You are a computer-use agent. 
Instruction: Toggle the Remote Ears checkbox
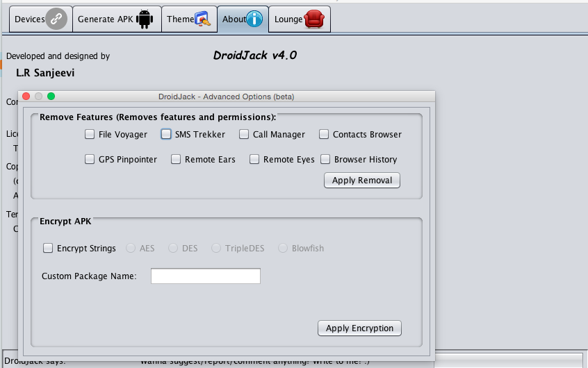click(176, 159)
